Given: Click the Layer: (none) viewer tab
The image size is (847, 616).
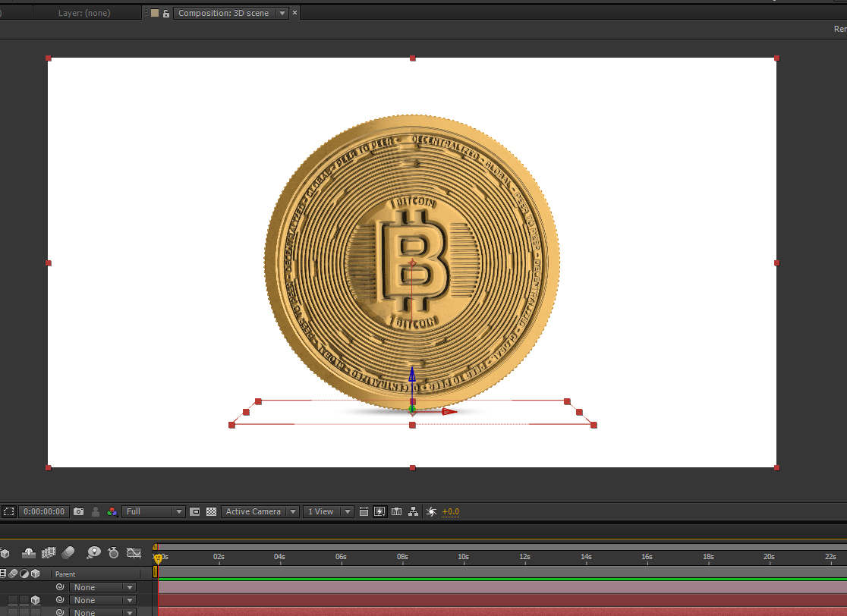Looking at the screenshot, I should coord(83,12).
